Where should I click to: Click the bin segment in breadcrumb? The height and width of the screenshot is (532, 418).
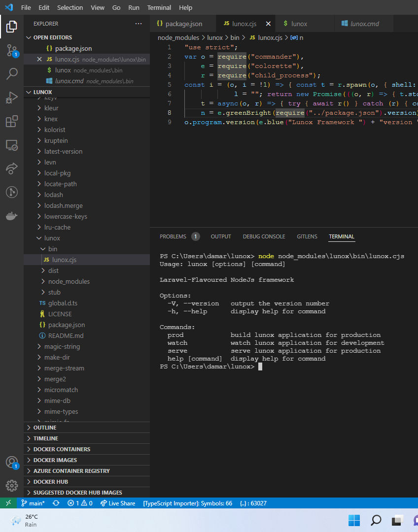coord(235,37)
